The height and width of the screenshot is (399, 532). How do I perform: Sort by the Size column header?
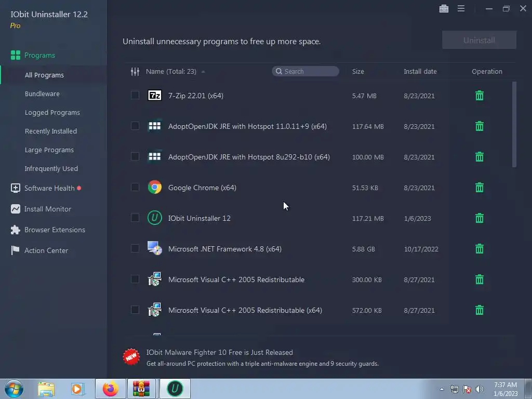coord(358,71)
